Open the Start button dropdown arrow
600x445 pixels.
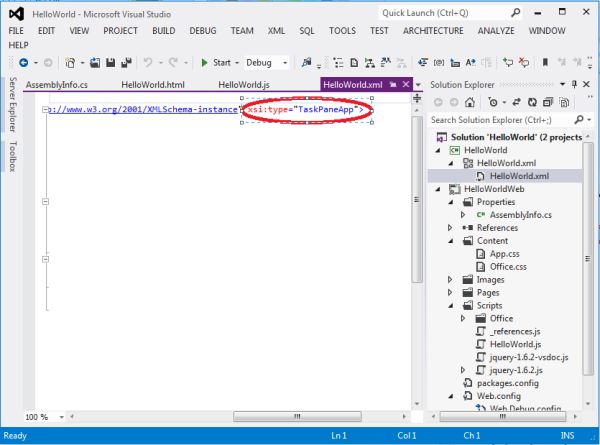[237, 63]
